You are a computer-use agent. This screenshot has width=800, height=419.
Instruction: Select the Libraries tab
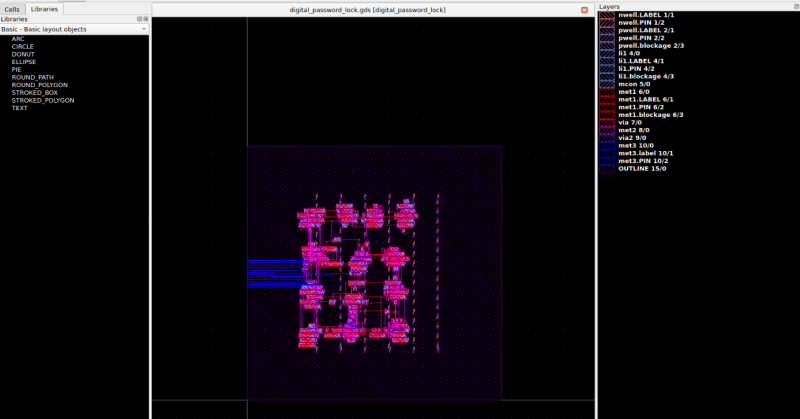(44, 8)
